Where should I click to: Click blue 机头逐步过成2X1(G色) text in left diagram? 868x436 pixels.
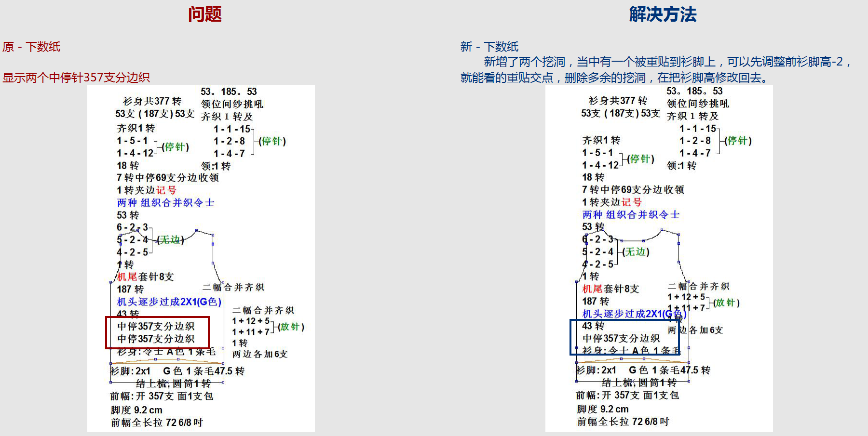(169, 302)
